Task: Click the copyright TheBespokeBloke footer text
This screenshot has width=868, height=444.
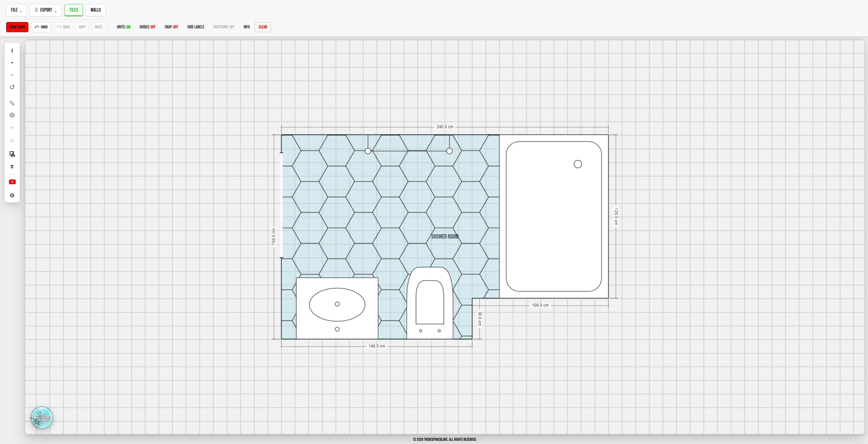Action: coord(445,439)
